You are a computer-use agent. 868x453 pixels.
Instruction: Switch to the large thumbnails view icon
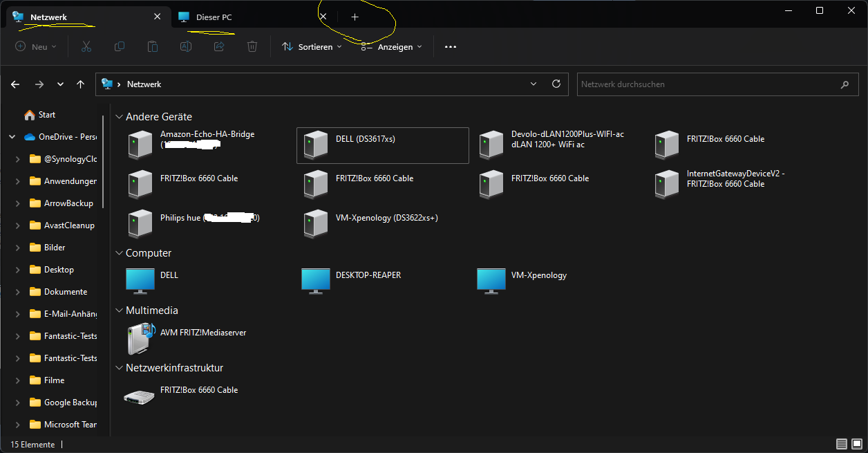[x=856, y=444]
